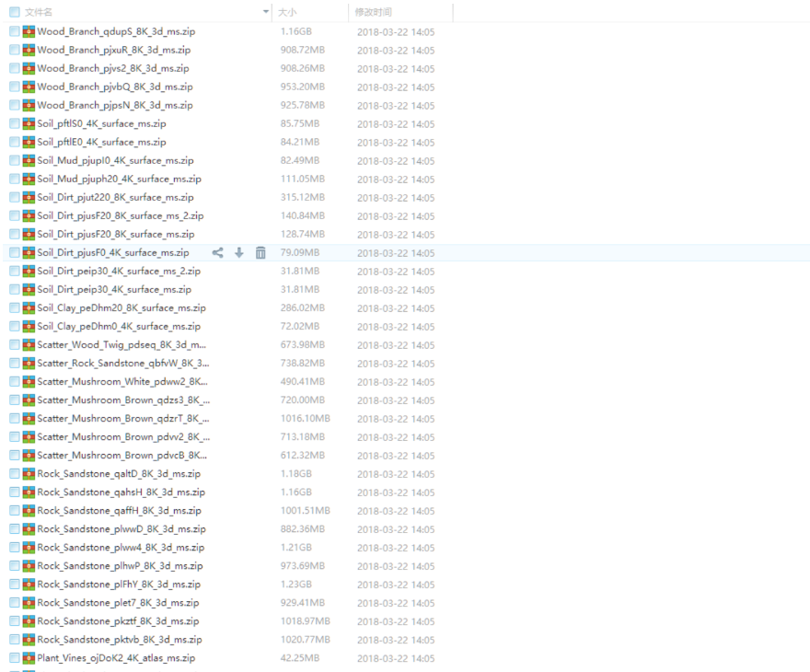Click the zip icon of Rock_Sandstone_qaltD_8K_3d_ms.zip
The image size is (810, 672).
(29, 473)
